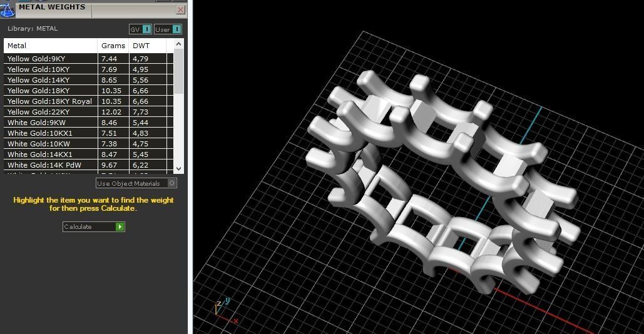644x334 pixels.
Task: Click the 12.02 grams value
Action: click(x=111, y=112)
